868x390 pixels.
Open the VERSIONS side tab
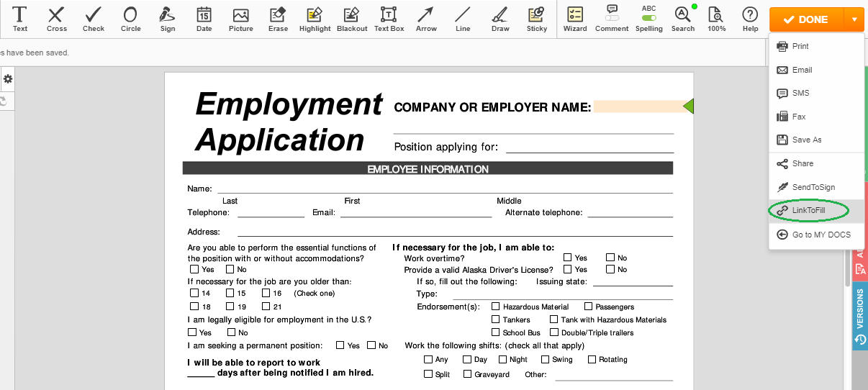(859, 317)
